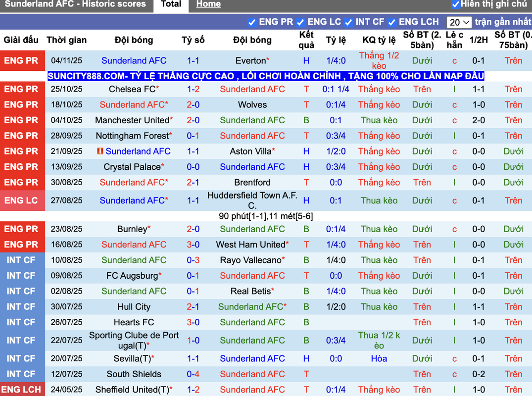Open South Shields team link
The height and width of the screenshot is (396, 532).
pos(134,374)
